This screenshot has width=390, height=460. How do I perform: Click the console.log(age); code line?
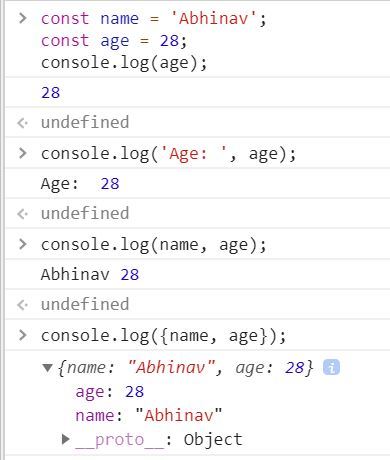(x=124, y=63)
